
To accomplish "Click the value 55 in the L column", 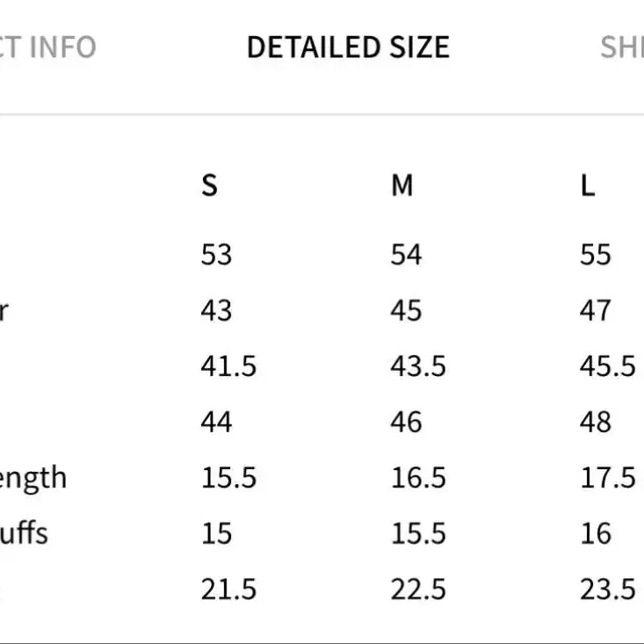I will click(x=595, y=255).
